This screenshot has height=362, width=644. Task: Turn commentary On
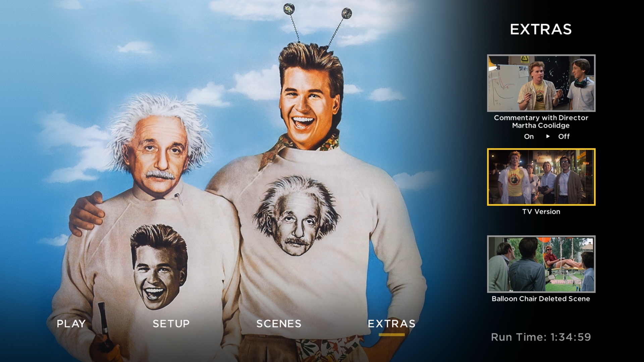point(529,136)
